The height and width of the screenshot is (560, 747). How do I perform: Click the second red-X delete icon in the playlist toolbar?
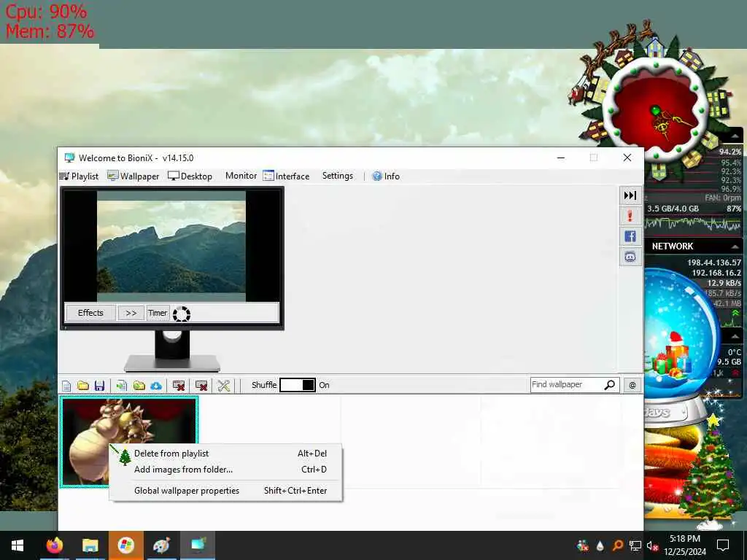(201, 385)
